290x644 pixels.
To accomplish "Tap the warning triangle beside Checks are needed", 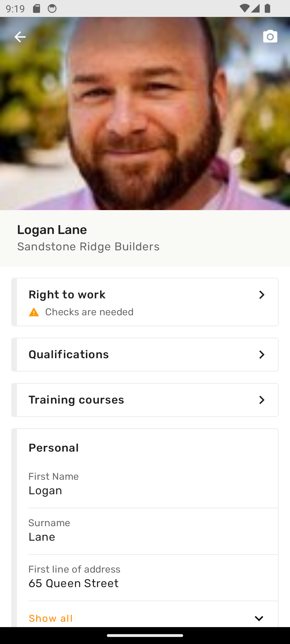I will click(x=34, y=312).
